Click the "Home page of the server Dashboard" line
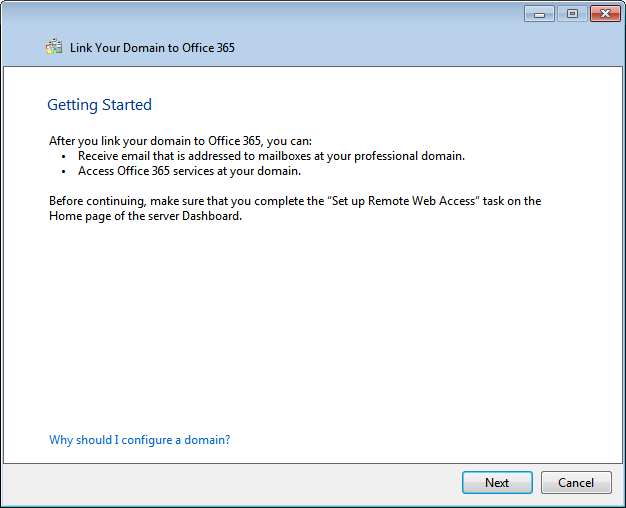The height and width of the screenshot is (508, 626). (145, 216)
